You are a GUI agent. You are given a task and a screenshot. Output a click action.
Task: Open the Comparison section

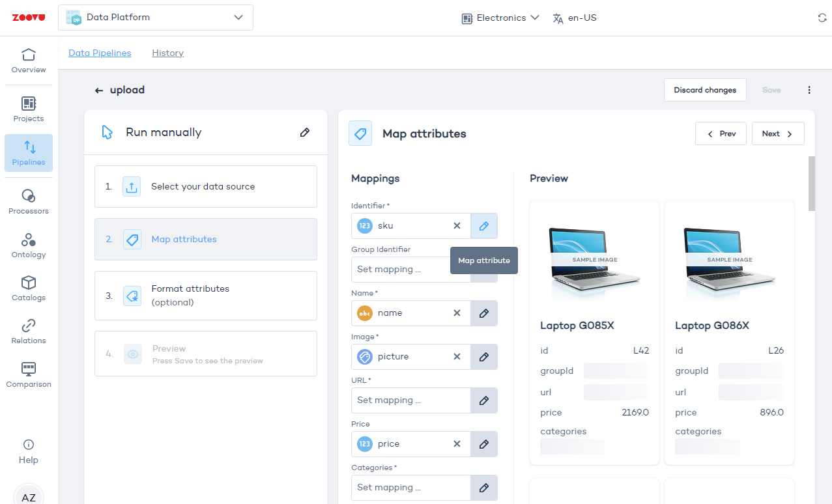point(29,375)
